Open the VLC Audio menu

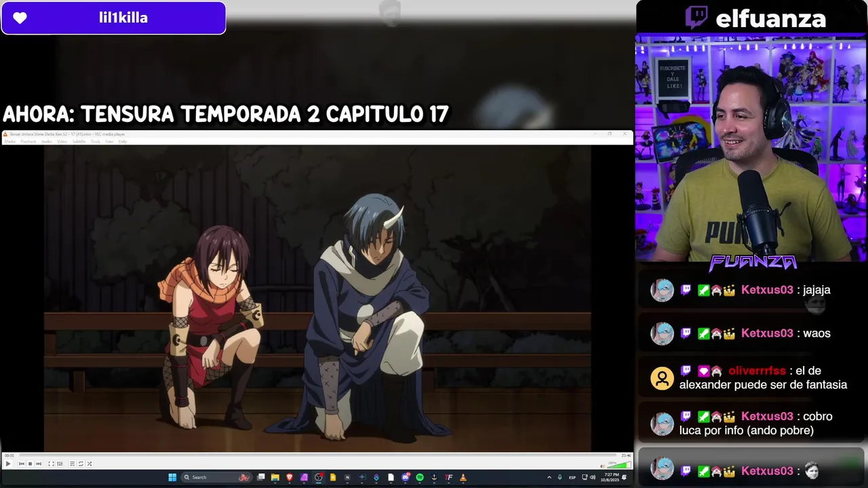point(47,142)
